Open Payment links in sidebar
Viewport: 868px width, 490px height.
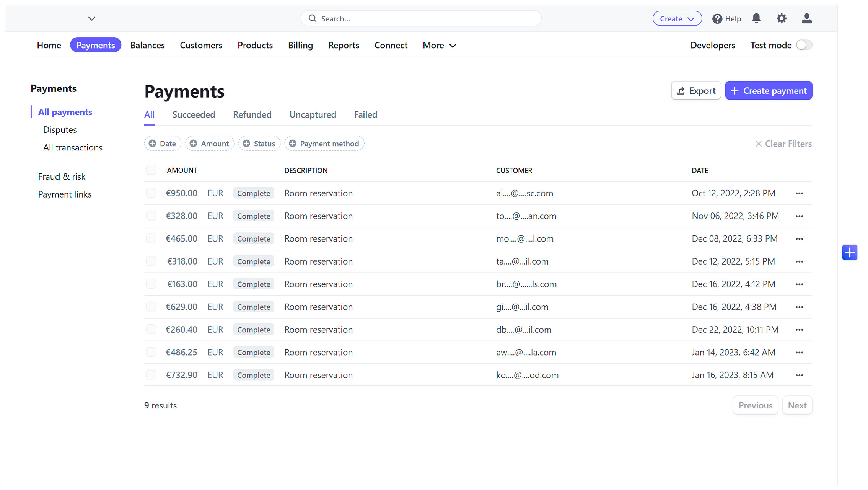coord(65,194)
